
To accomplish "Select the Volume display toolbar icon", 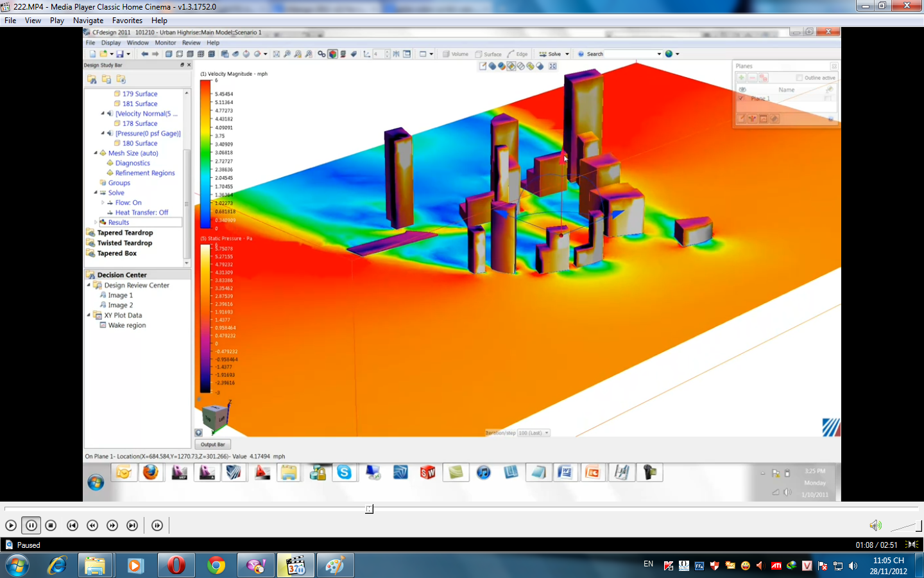I will [x=445, y=54].
